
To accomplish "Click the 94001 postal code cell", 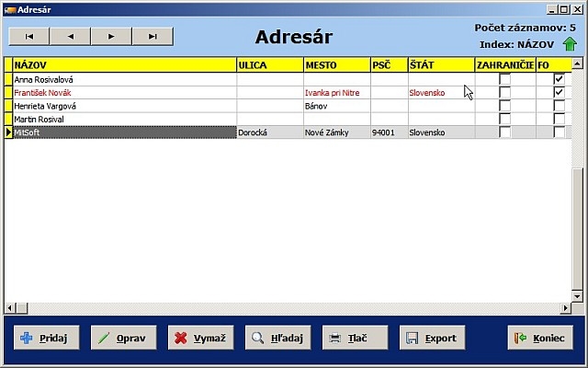I will tap(390, 132).
